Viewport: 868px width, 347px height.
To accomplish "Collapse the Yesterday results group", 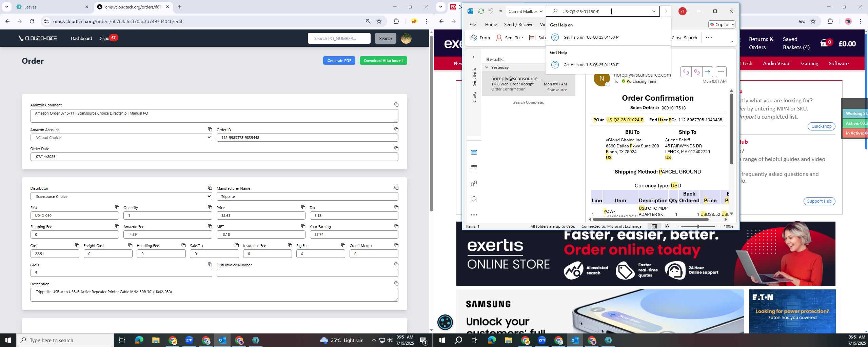I will click(x=487, y=67).
